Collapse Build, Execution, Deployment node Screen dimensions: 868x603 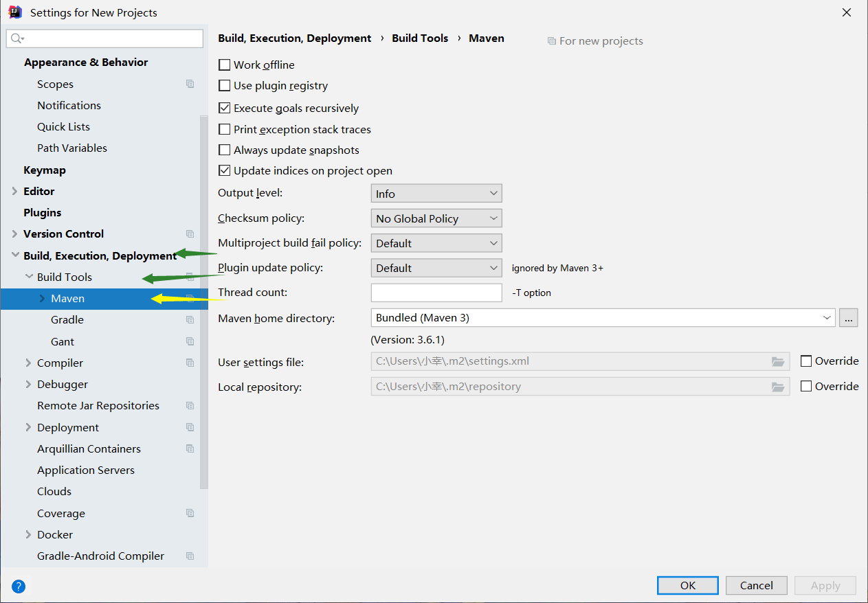(15, 255)
